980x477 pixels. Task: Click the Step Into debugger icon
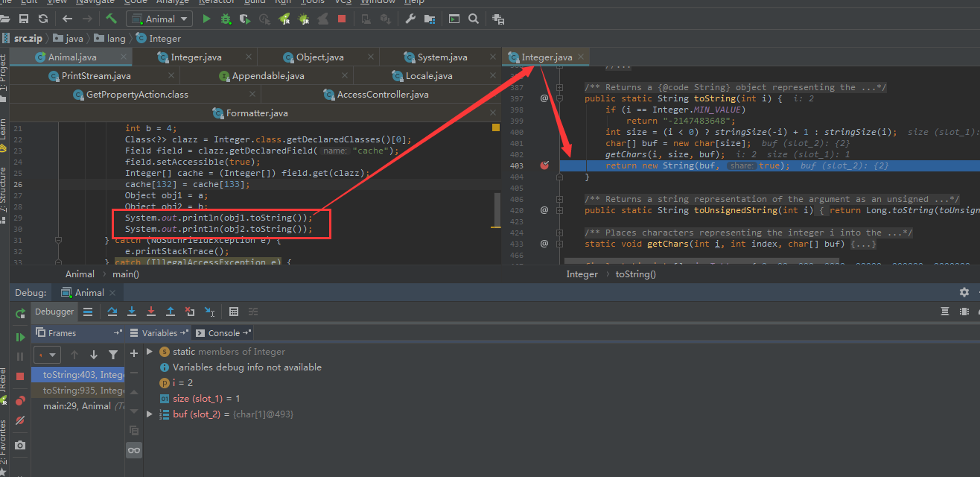(132, 312)
